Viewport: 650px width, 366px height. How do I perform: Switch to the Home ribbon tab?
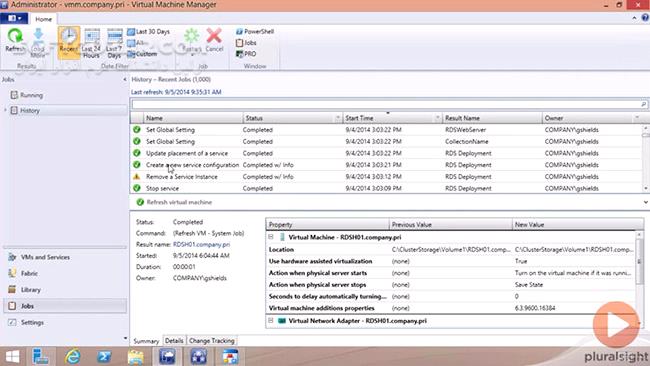(x=43, y=19)
